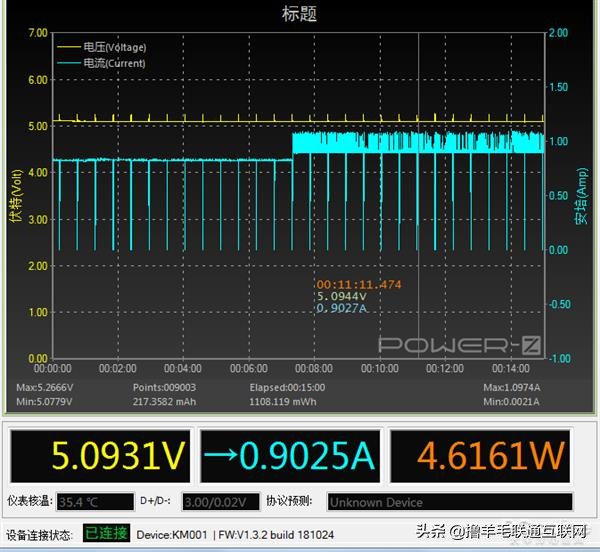Click the 设备连接状态 label
This screenshot has width=600, height=552.
39,535
